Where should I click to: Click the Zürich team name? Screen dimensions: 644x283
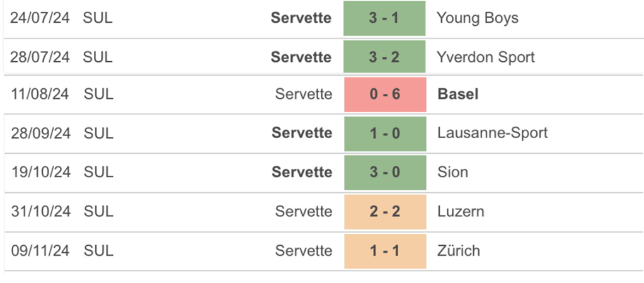[458, 251]
